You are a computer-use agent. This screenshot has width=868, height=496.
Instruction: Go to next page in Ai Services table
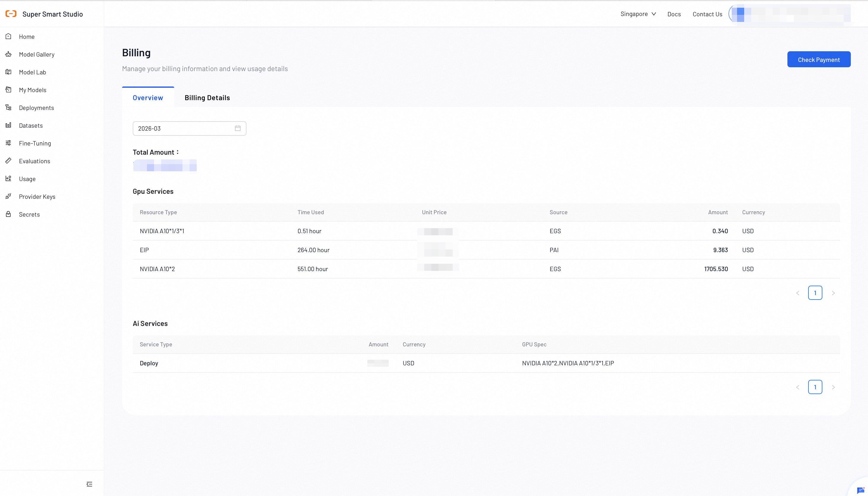pos(833,387)
